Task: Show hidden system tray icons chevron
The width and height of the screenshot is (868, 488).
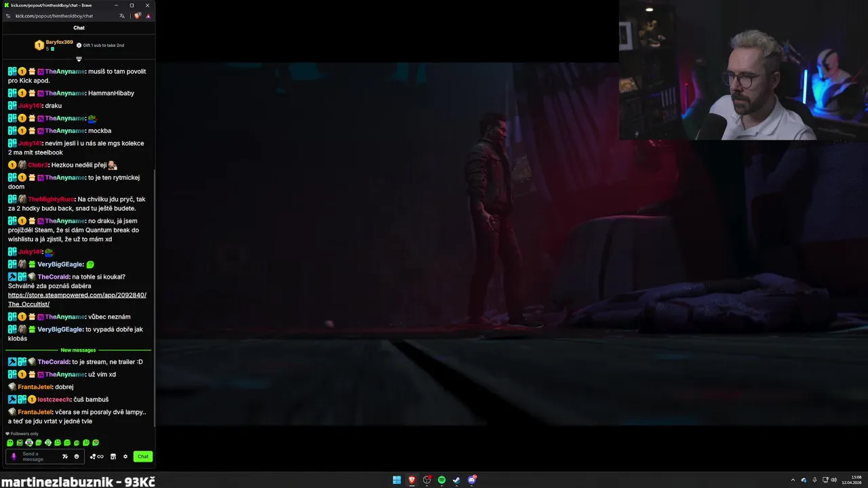Action: click(x=793, y=480)
